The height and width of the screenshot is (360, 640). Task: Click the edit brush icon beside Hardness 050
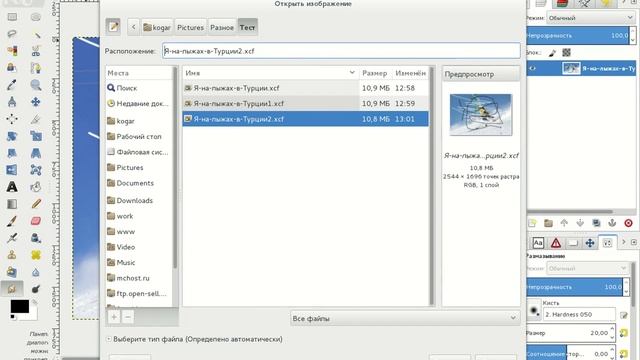(x=623, y=315)
